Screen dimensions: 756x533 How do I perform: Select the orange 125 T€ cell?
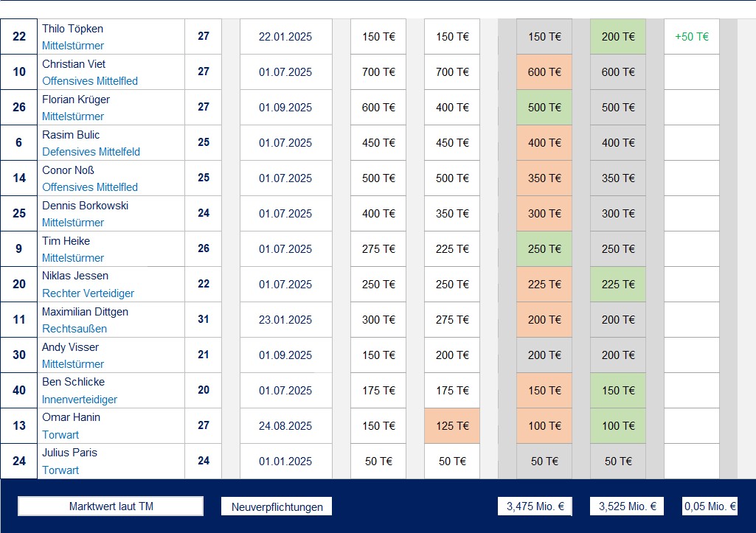click(x=452, y=426)
